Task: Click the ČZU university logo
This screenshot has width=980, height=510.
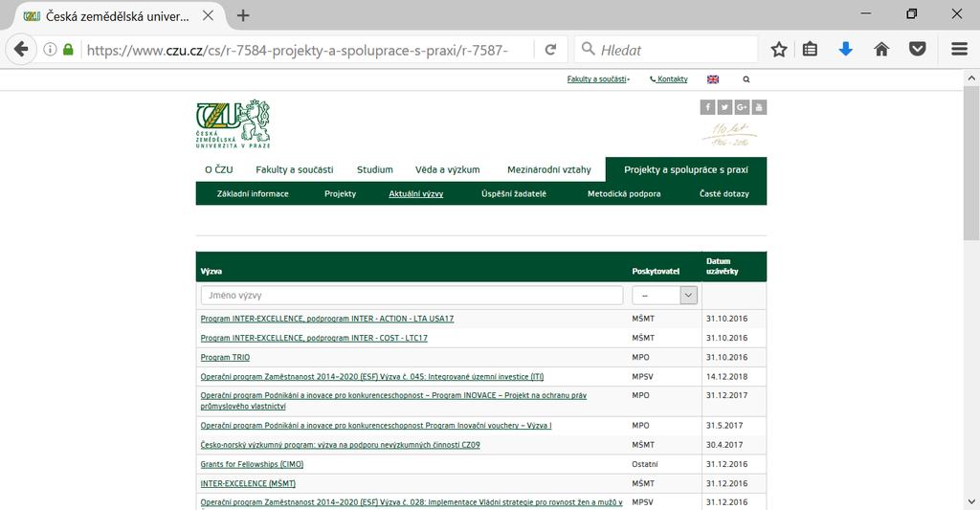Action: pyautogui.click(x=234, y=123)
